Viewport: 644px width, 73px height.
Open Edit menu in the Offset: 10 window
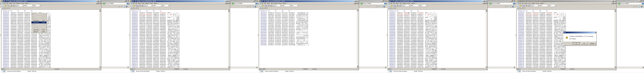tap(136, 3)
